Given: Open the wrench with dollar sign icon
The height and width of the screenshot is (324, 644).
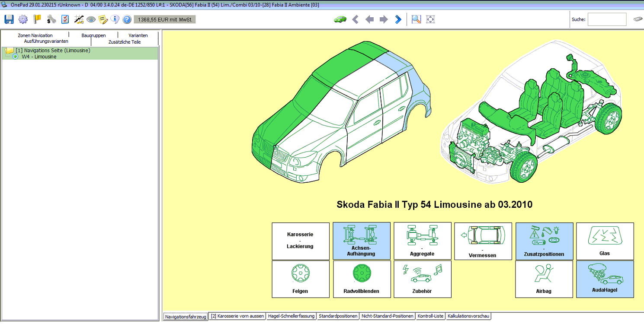Looking at the screenshot, I should 51,19.
